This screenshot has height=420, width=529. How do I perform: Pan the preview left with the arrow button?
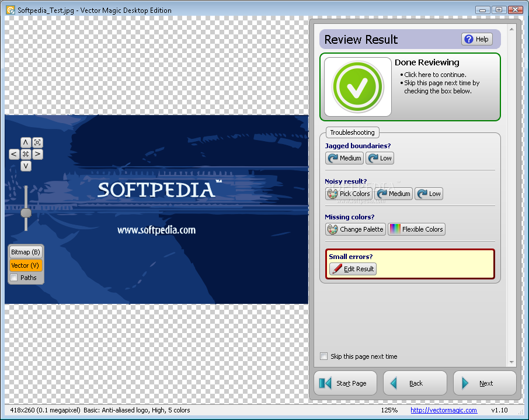pos(14,154)
